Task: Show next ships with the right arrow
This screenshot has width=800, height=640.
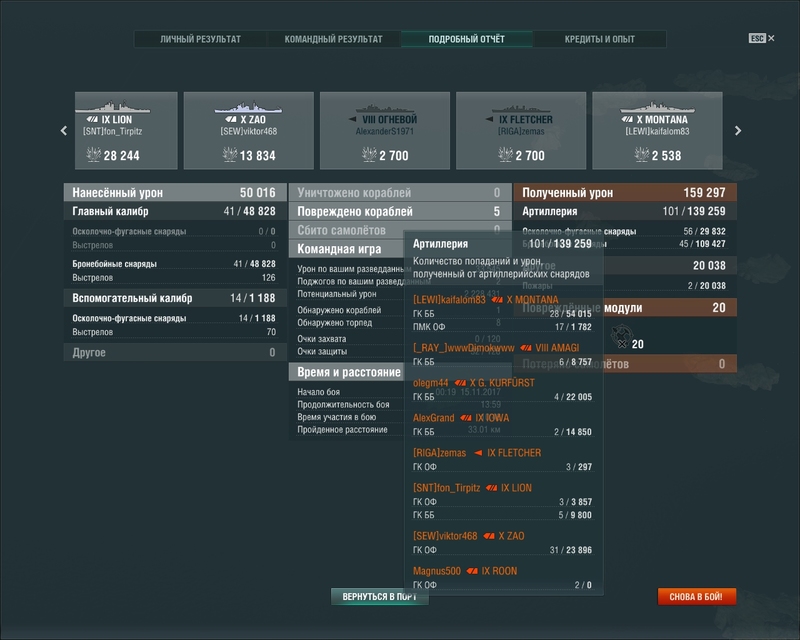Action: [x=738, y=131]
